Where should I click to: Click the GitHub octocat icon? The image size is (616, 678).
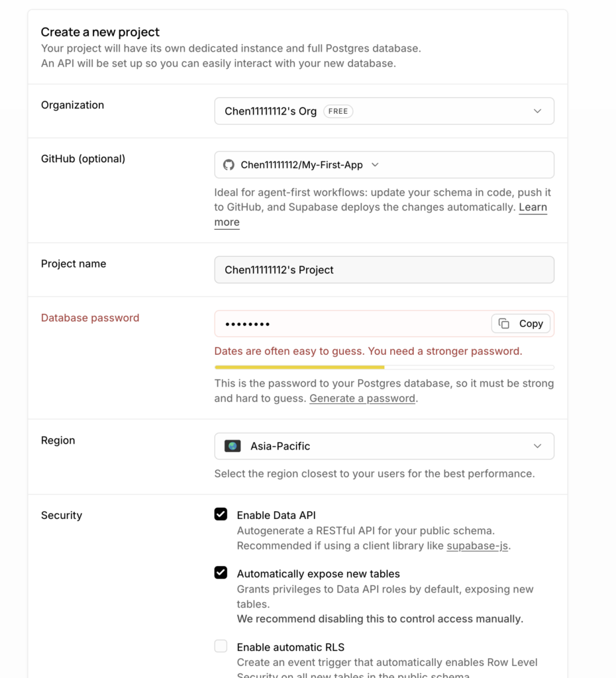[x=229, y=165]
